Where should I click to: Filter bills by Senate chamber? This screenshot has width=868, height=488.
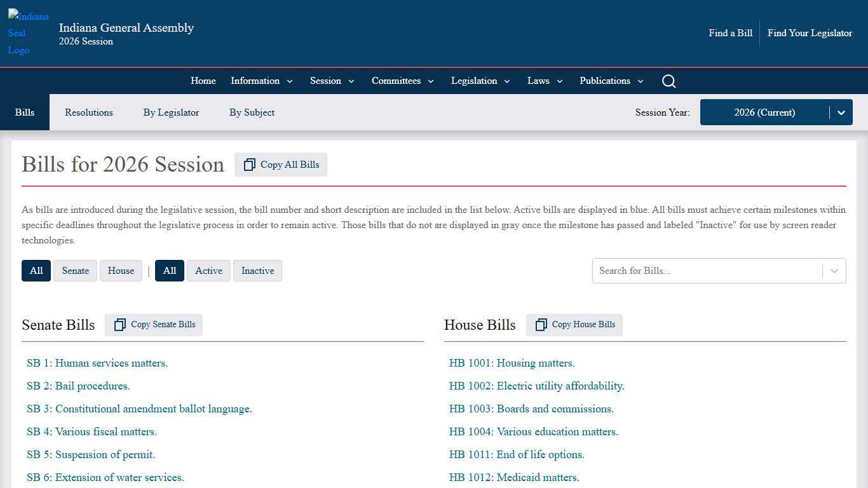pyautogui.click(x=76, y=271)
